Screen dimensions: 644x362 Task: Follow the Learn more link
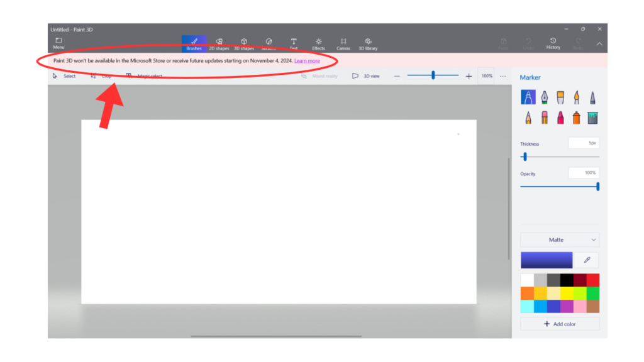pos(307,61)
